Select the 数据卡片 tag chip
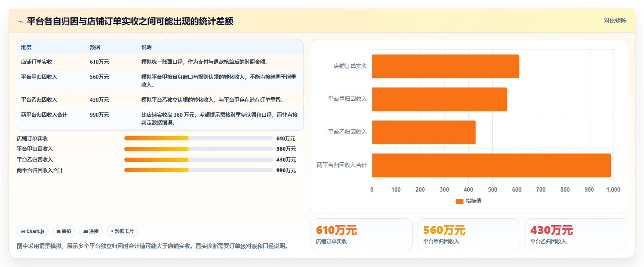 [x=122, y=231]
